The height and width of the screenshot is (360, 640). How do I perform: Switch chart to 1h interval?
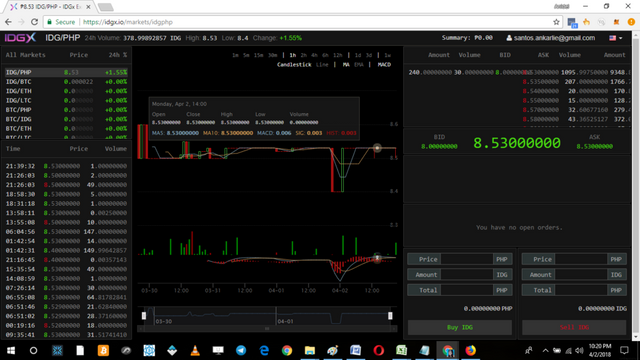click(x=293, y=55)
